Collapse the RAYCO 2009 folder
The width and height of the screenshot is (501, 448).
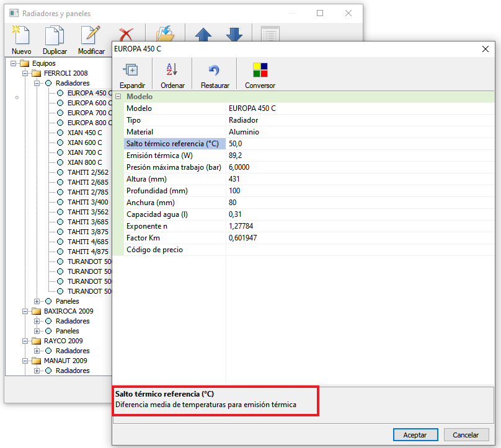click(x=25, y=341)
